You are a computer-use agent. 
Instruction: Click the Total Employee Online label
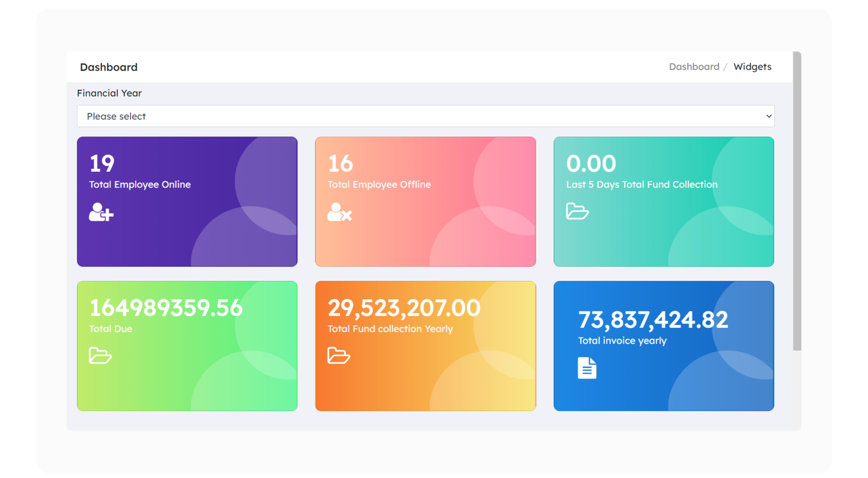click(x=140, y=184)
